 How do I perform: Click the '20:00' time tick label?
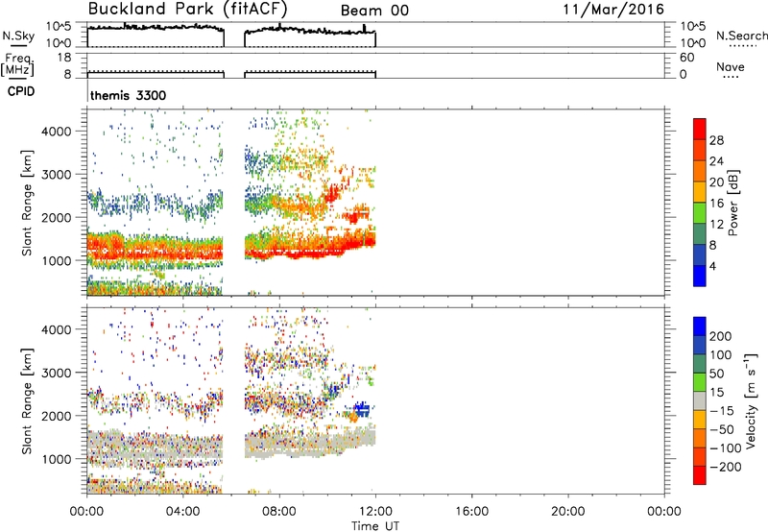coord(567,512)
